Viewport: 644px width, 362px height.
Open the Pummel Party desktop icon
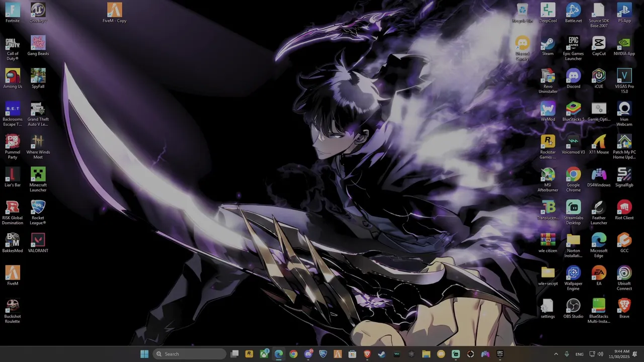(x=13, y=146)
